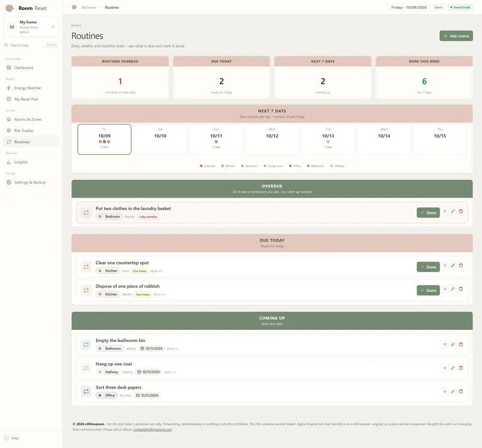
Task: Edit the Hang up one coat routine
Action: click(x=452, y=368)
